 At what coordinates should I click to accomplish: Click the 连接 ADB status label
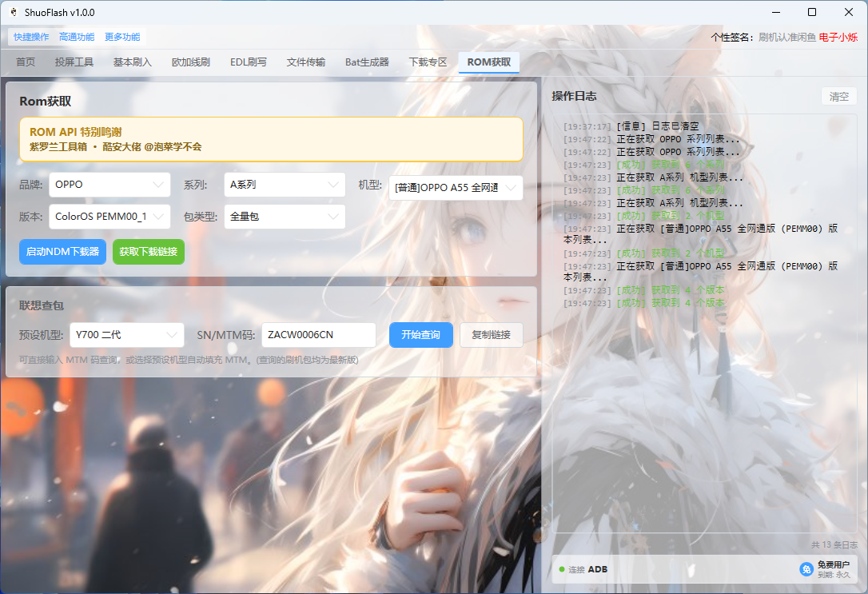[x=588, y=569]
